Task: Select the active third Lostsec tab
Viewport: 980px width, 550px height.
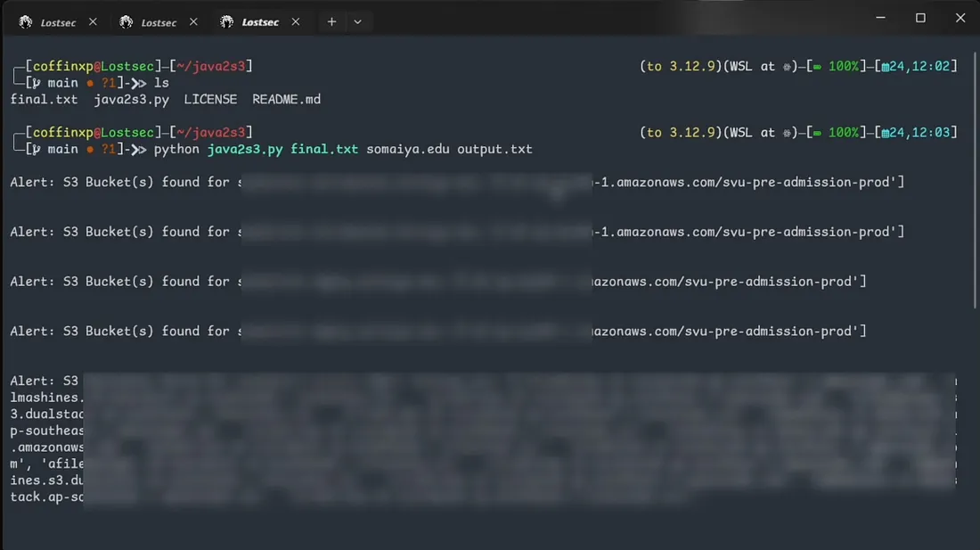Action: (x=260, y=22)
